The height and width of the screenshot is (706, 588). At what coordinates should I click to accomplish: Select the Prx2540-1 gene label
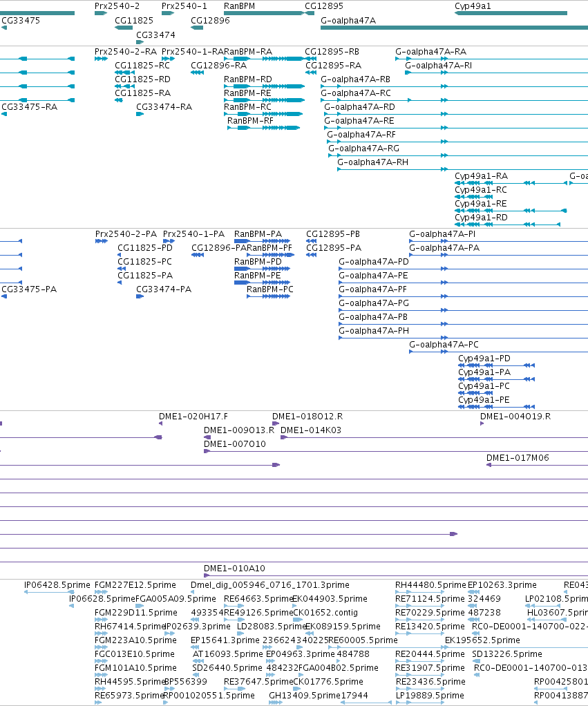[x=184, y=6]
